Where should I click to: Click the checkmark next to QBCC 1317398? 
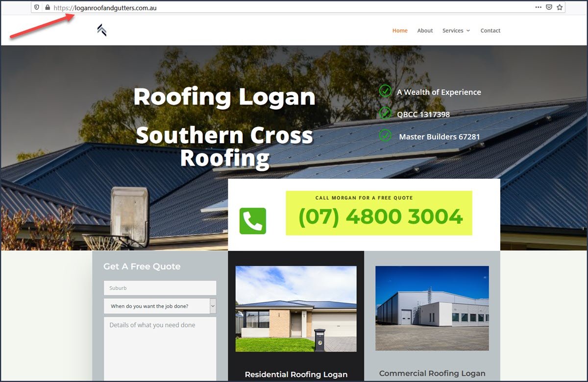[x=385, y=113]
